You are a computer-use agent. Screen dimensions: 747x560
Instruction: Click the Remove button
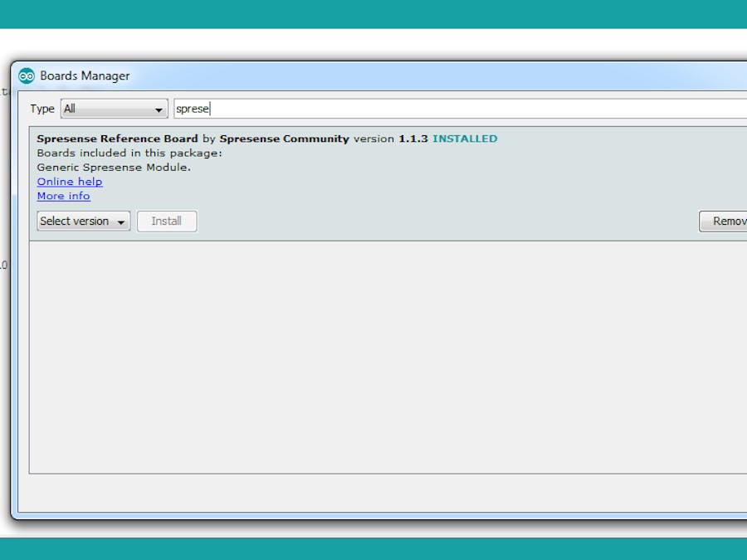pyautogui.click(x=723, y=221)
